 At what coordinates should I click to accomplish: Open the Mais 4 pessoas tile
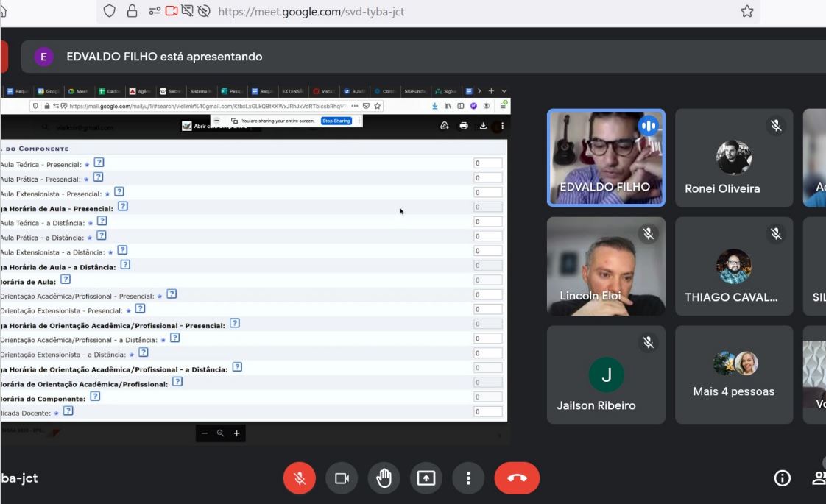(x=733, y=375)
